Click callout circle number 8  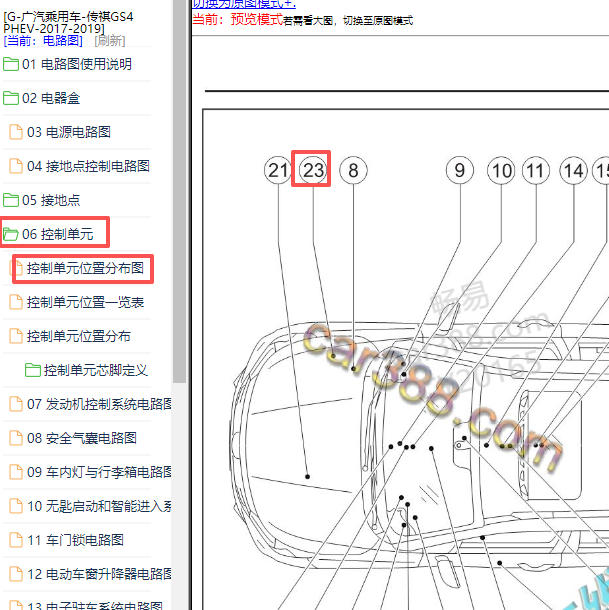click(x=353, y=170)
